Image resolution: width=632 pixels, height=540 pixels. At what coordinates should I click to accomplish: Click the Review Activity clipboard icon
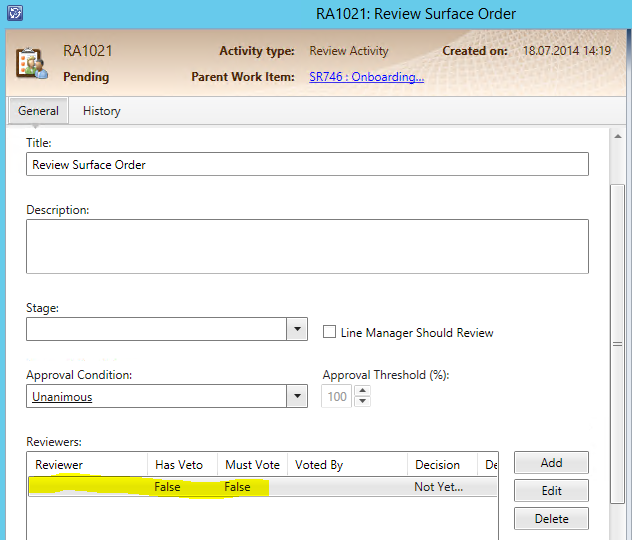31,63
